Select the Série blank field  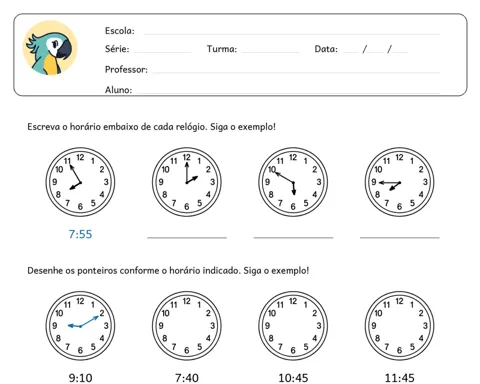pos(163,52)
